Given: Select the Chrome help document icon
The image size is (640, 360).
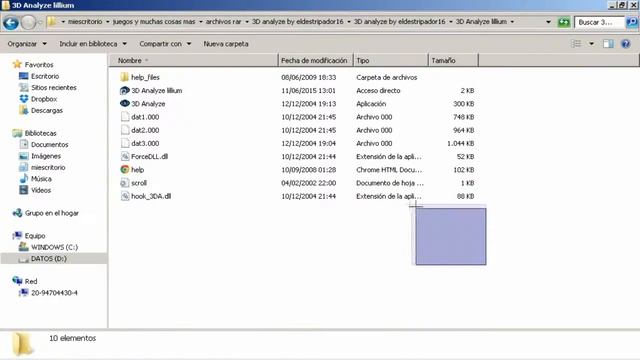Looking at the screenshot, I should pyautogui.click(x=125, y=169).
